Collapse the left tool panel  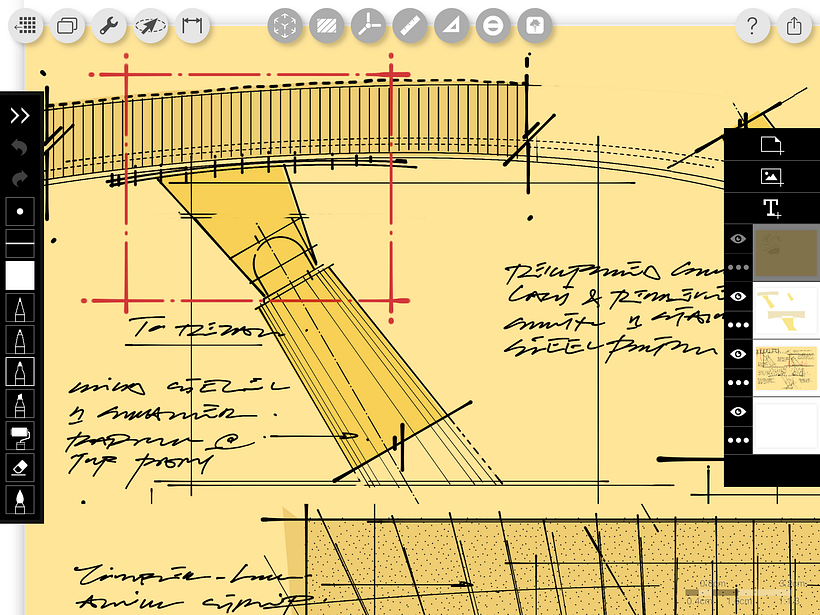click(20, 116)
